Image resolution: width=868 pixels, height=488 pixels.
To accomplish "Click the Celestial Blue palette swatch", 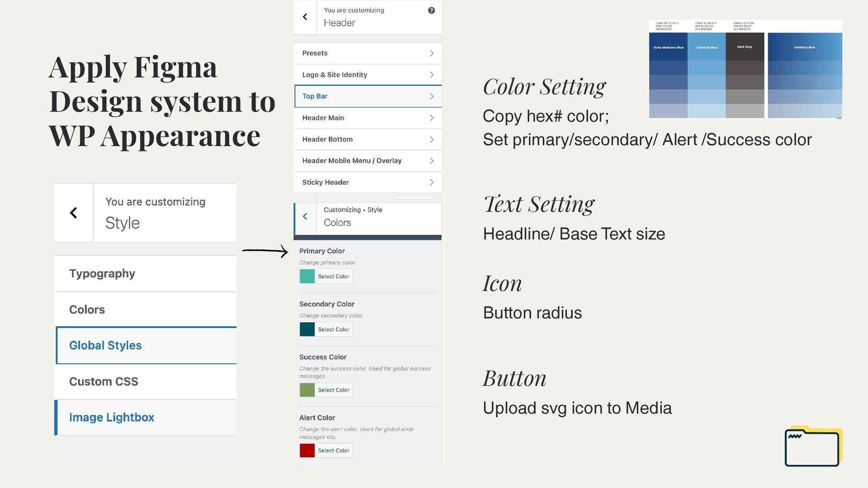I will point(707,47).
